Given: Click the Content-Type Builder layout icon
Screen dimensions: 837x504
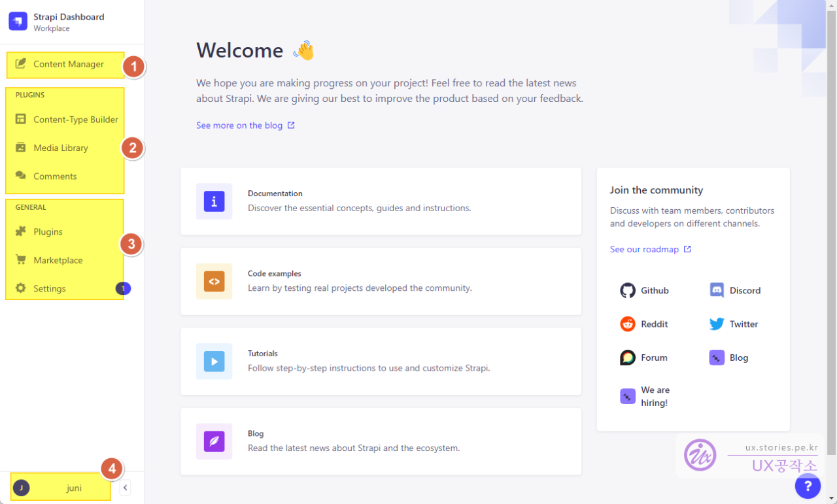Looking at the screenshot, I should tap(20, 119).
